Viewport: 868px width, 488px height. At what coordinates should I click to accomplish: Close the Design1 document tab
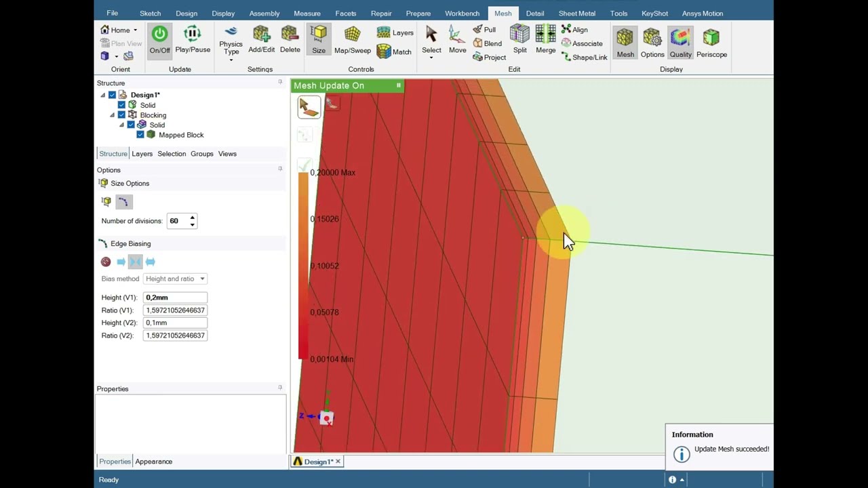(338, 462)
